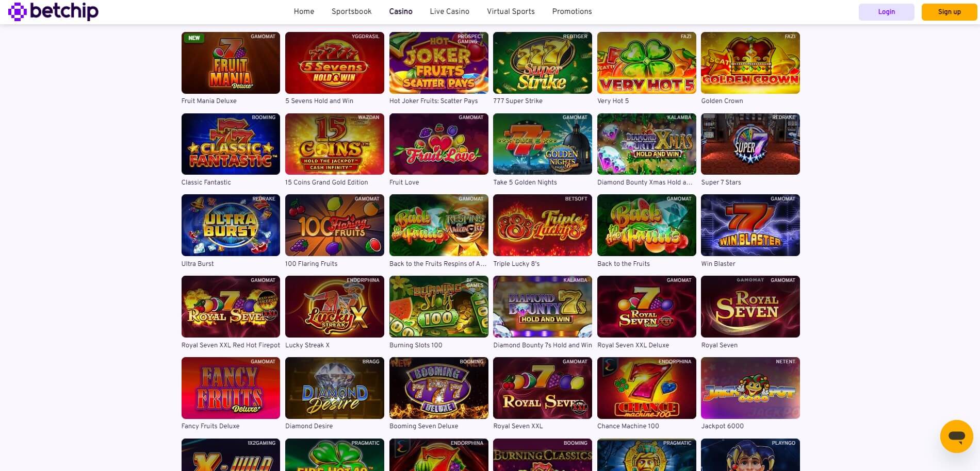This screenshot has height=471, width=980.
Task: Open the Diamond Desire game thumbnail
Action: pos(335,388)
